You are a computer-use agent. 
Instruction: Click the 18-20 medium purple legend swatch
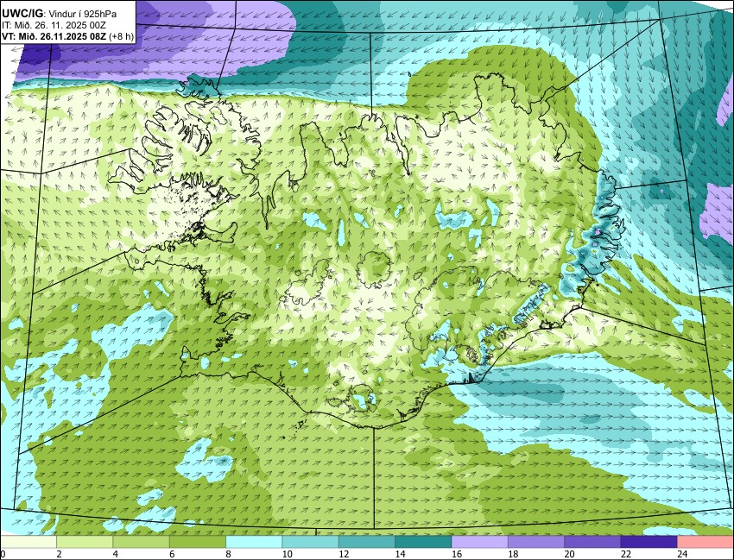click(536, 542)
